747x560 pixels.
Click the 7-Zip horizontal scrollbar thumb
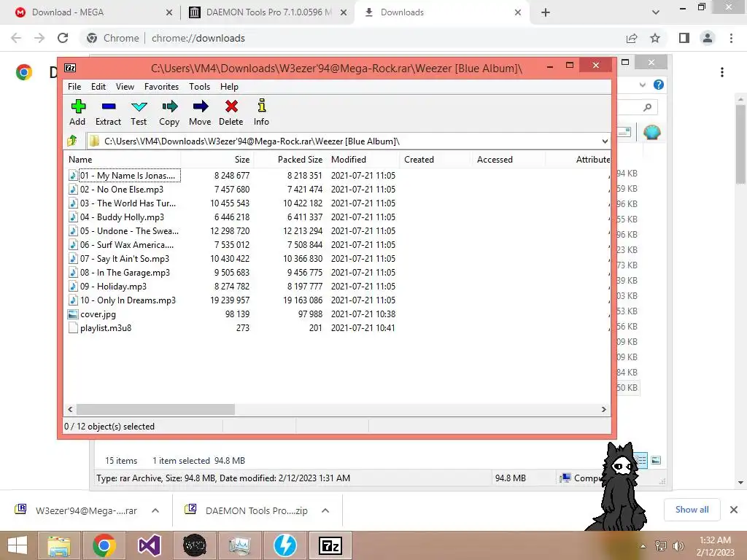coord(156,409)
